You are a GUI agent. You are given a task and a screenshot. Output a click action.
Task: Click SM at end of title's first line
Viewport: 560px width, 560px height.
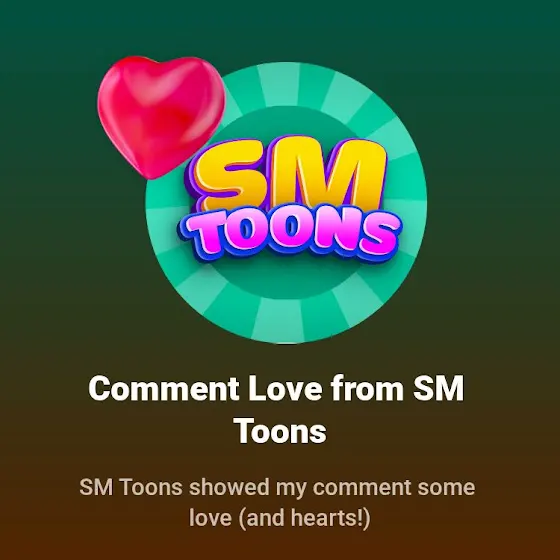pos(439,388)
